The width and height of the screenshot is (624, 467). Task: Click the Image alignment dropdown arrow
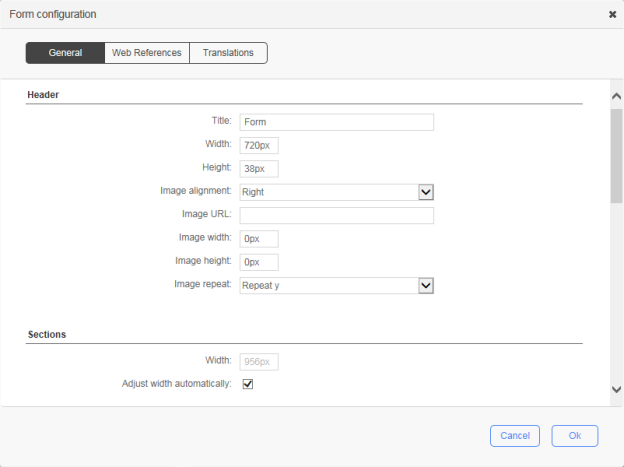click(x=425, y=192)
